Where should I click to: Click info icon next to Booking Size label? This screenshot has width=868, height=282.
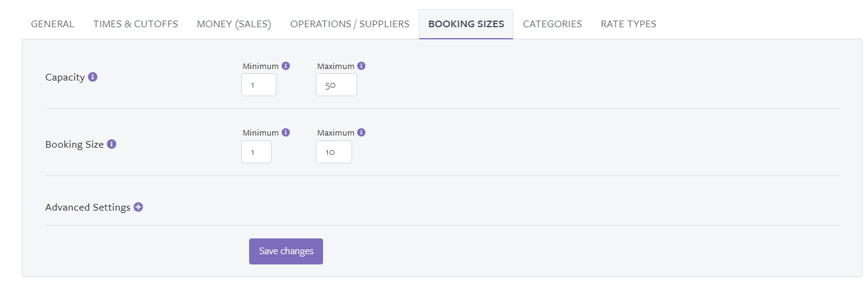pyautogui.click(x=112, y=144)
